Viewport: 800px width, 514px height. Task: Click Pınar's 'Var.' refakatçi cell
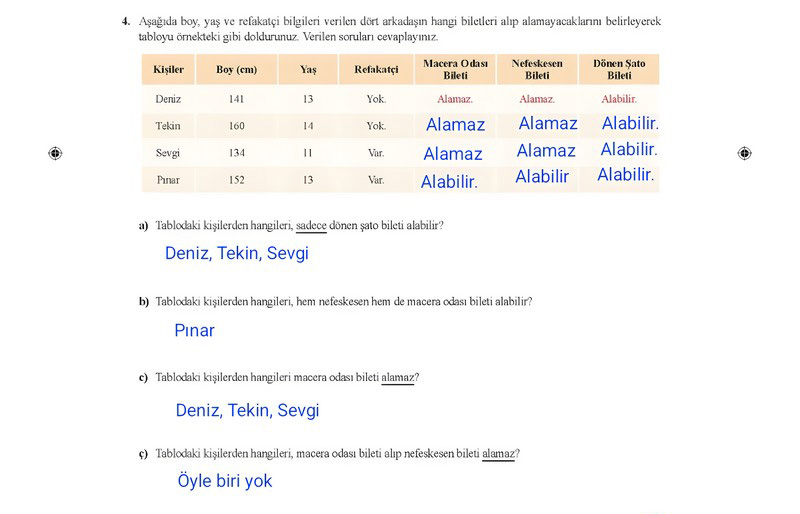(376, 180)
